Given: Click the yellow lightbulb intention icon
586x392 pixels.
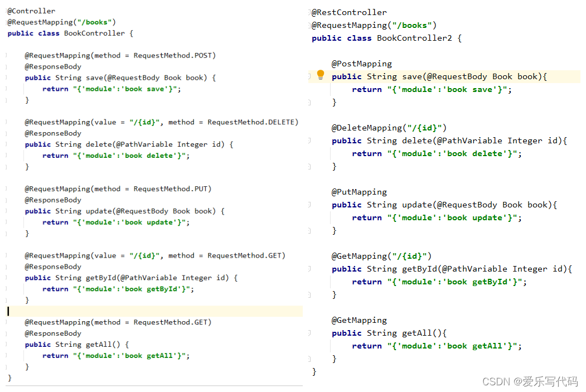Looking at the screenshot, I should tap(320, 75).
